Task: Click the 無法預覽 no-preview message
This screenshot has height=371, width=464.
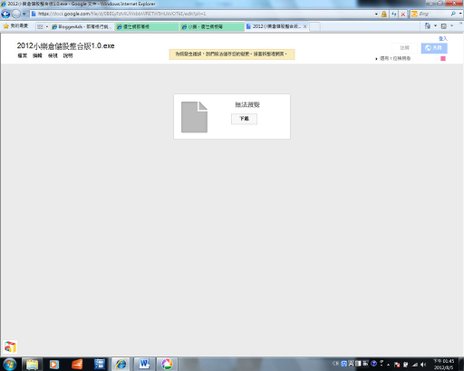Action: click(x=247, y=105)
